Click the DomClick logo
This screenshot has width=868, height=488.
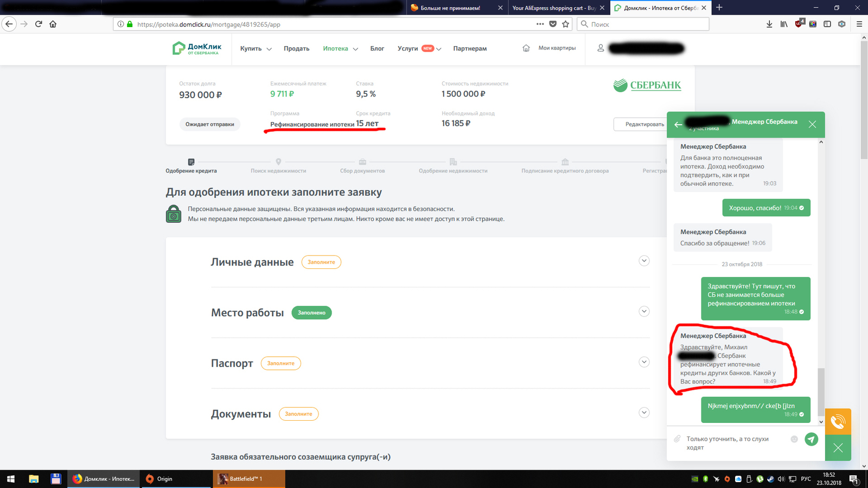(x=196, y=48)
